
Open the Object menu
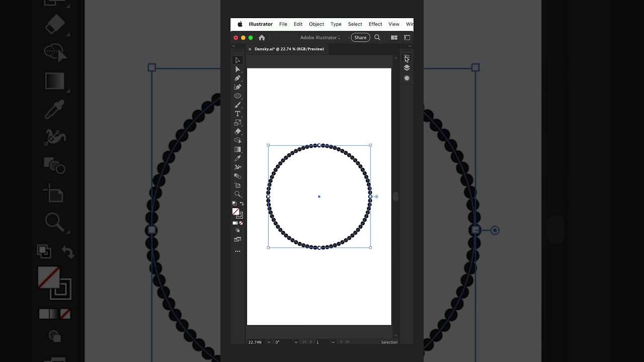click(316, 24)
